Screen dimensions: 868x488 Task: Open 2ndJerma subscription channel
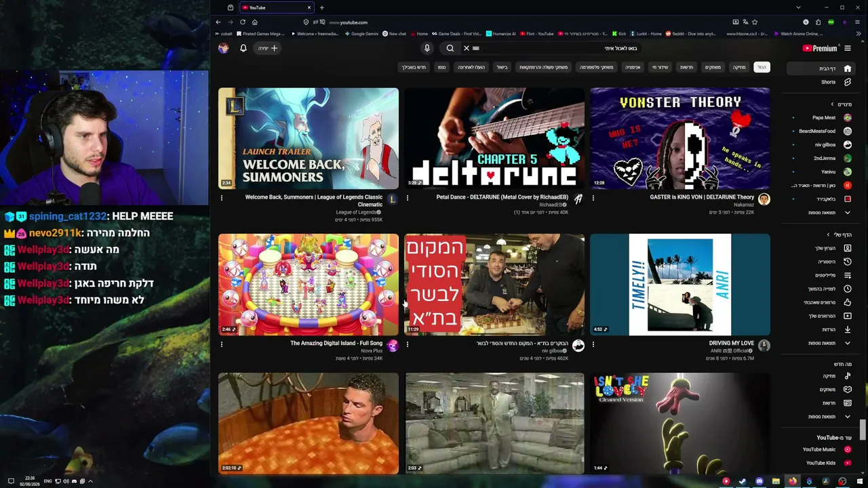(x=822, y=158)
